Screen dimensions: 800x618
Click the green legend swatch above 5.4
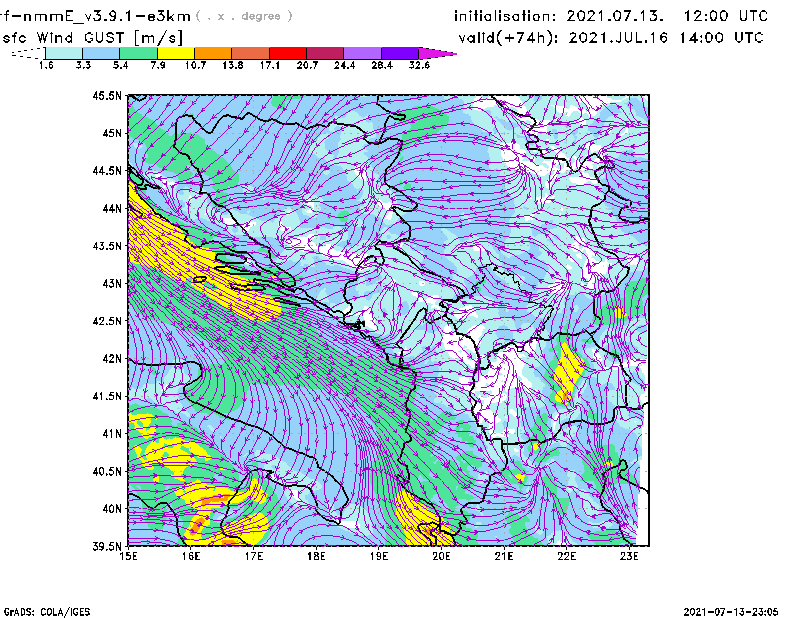pyautogui.click(x=138, y=53)
